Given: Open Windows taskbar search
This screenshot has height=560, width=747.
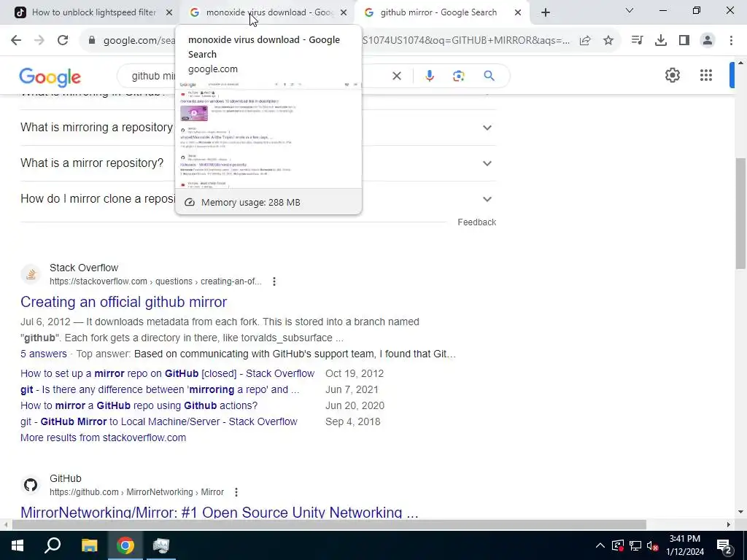Looking at the screenshot, I should 53,545.
